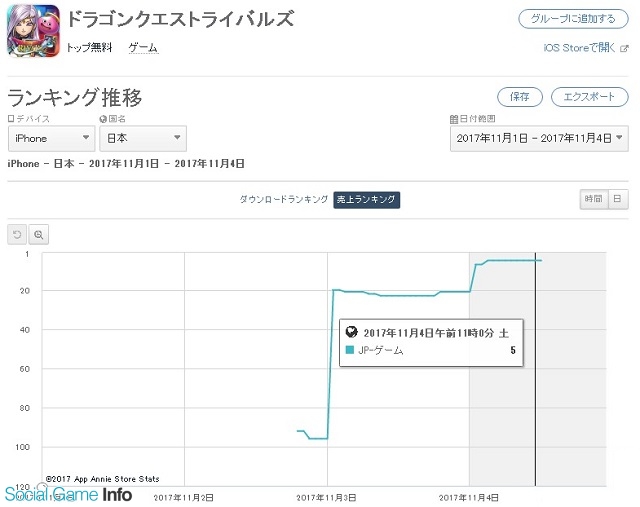Image resolution: width=640 pixels, height=507 pixels.
Task: Open the ゲーム category link
Action: (143, 48)
